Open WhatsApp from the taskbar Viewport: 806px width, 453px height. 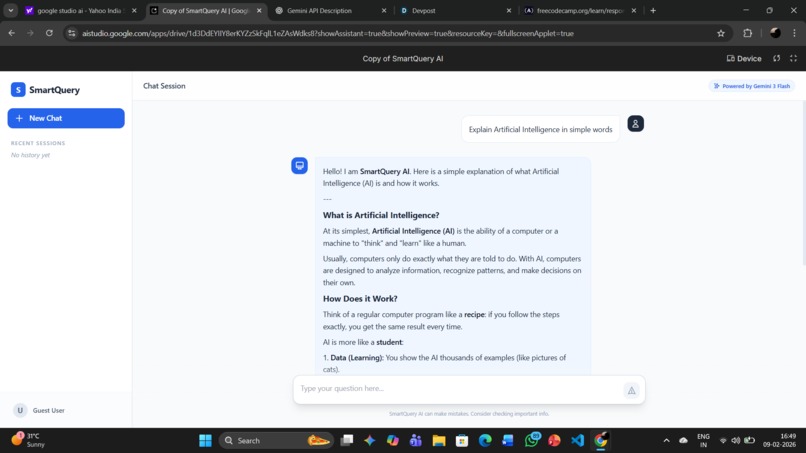[x=532, y=440]
